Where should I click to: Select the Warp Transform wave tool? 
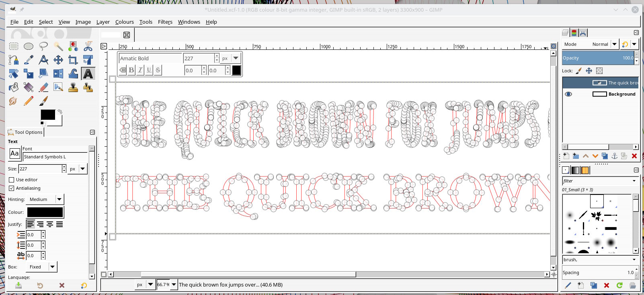coord(73,74)
